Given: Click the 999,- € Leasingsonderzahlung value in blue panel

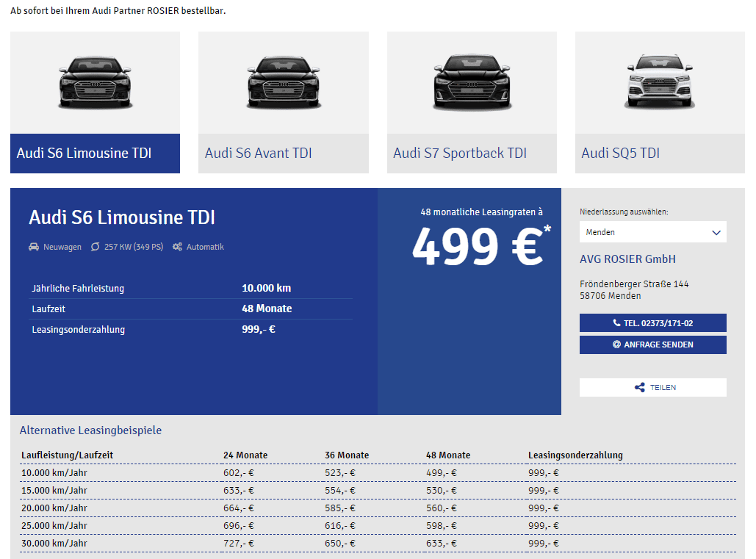Looking at the screenshot, I should click(x=259, y=329).
